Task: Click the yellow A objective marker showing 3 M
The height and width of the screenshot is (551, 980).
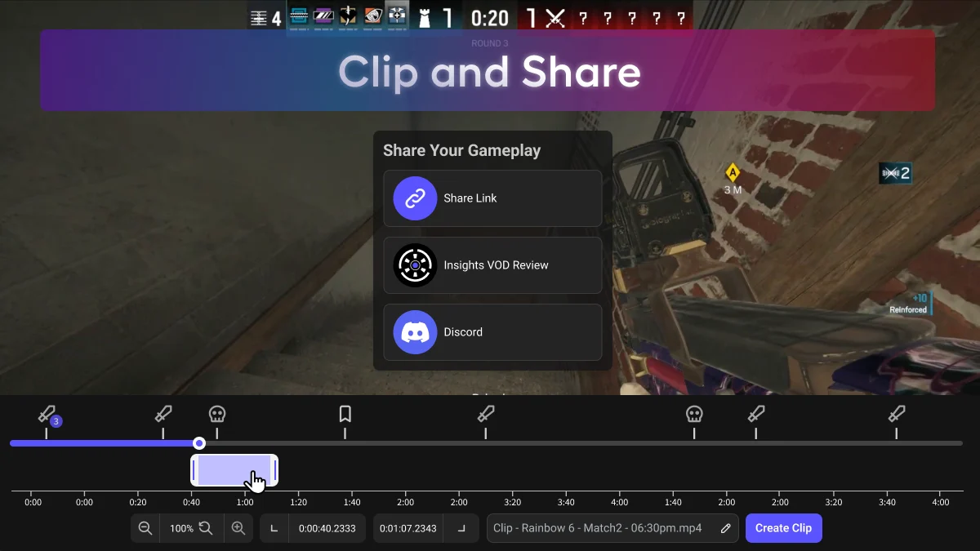Action: click(x=733, y=172)
